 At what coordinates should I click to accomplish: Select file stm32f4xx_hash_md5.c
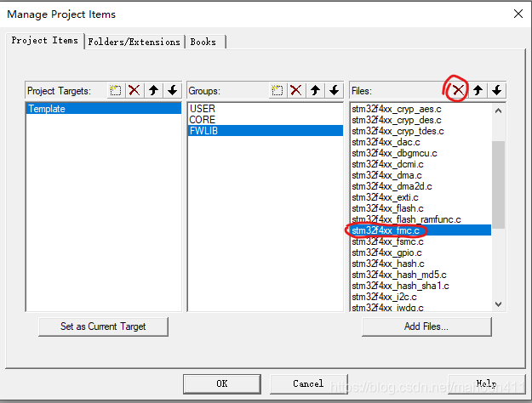click(x=421, y=275)
